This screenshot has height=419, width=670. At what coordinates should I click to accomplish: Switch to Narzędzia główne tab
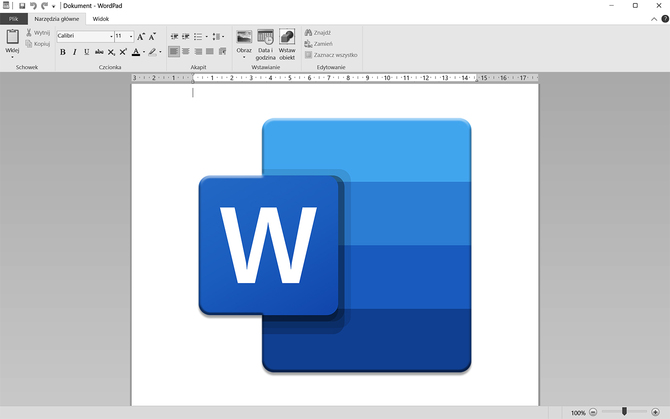click(x=56, y=19)
